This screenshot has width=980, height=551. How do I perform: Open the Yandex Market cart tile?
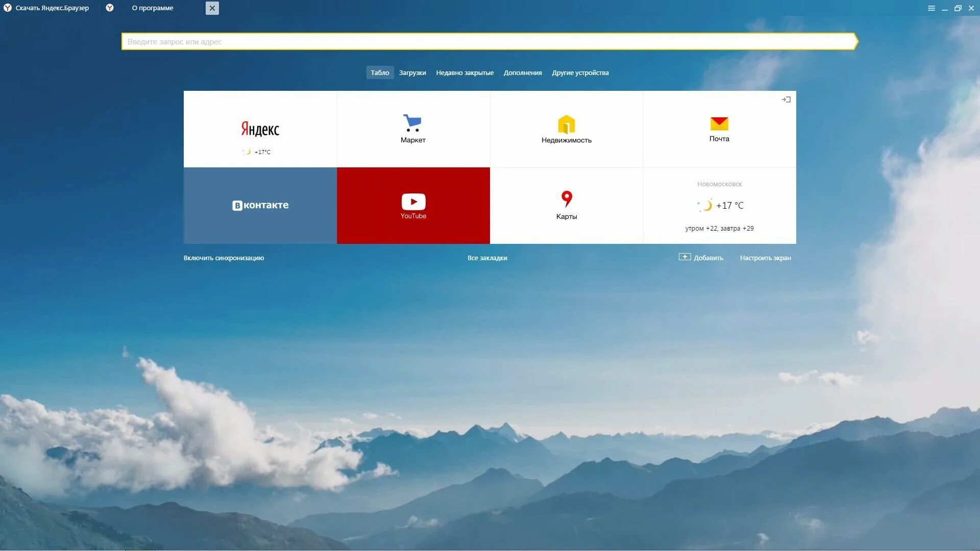pos(413,129)
